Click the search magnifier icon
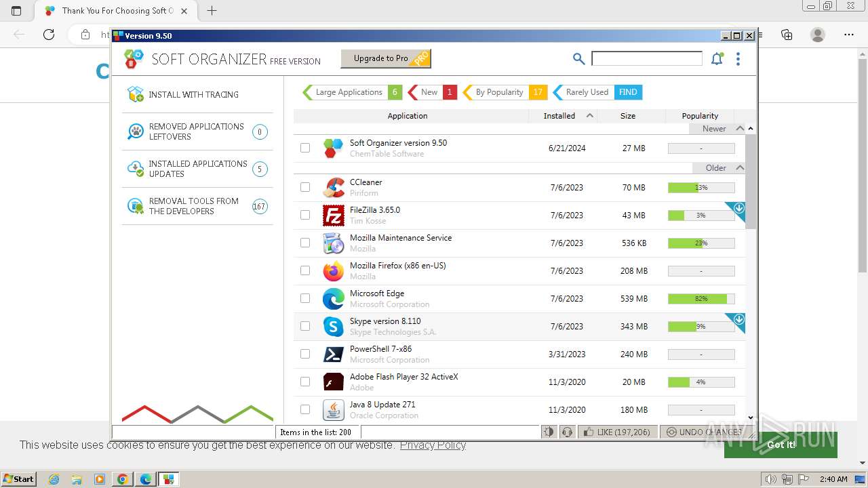Viewport: 868px width, 488px height. point(578,59)
